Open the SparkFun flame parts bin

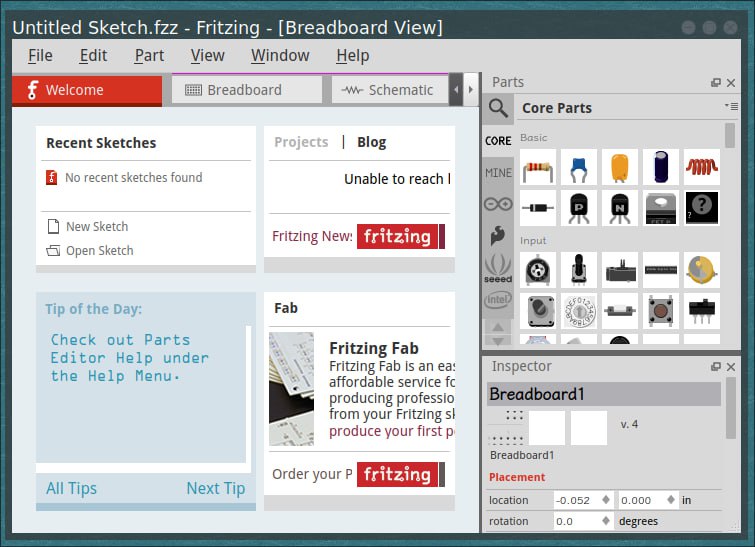(498, 235)
